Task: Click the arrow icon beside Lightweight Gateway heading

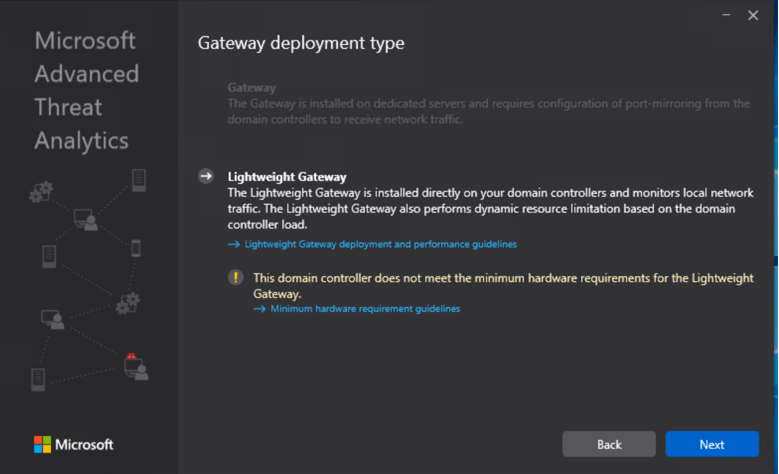Action: tap(206, 176)
